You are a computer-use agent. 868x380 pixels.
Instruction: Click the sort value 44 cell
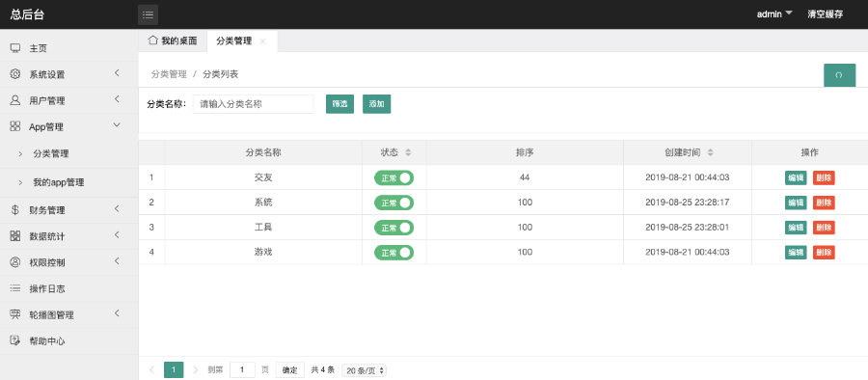point(525,177)
